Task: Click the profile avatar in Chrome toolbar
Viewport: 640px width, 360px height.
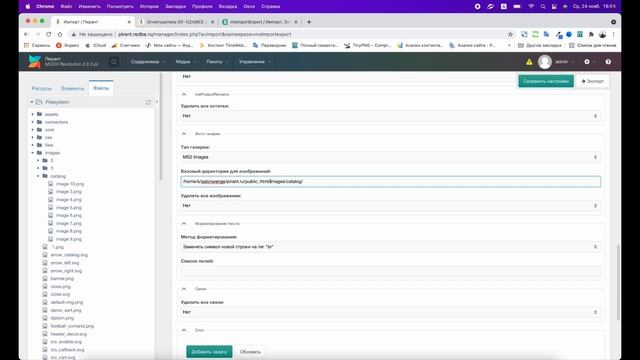Action: 602,34
